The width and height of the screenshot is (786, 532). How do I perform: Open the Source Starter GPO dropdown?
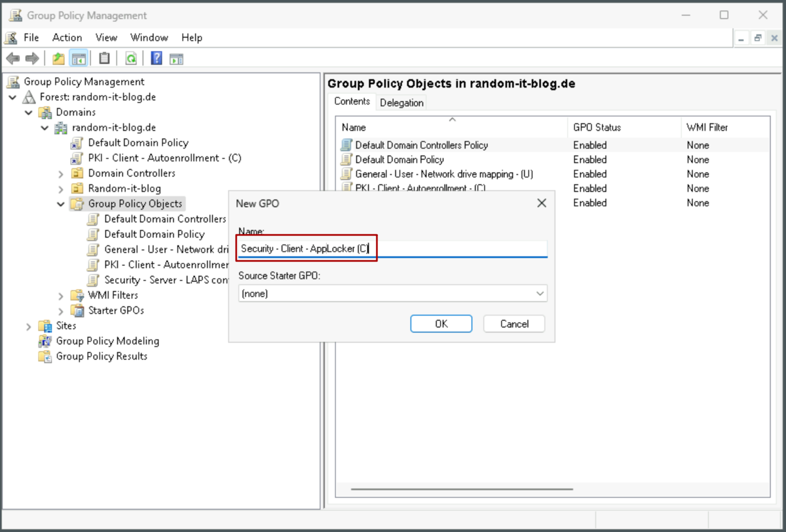point(393,294)
